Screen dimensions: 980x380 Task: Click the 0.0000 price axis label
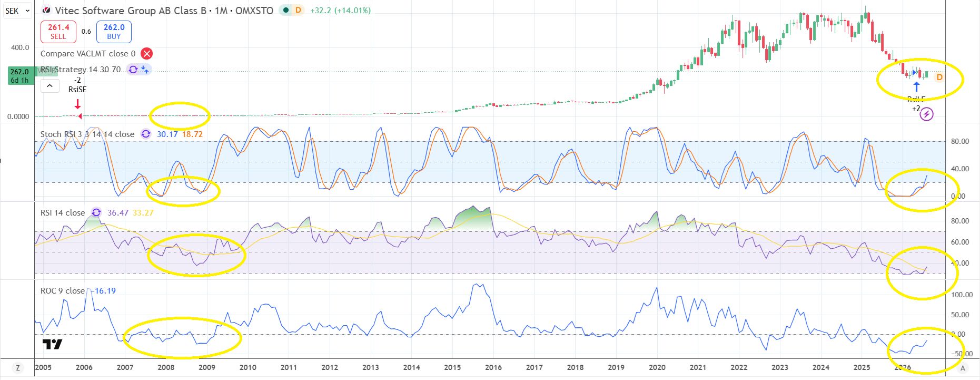18,116
